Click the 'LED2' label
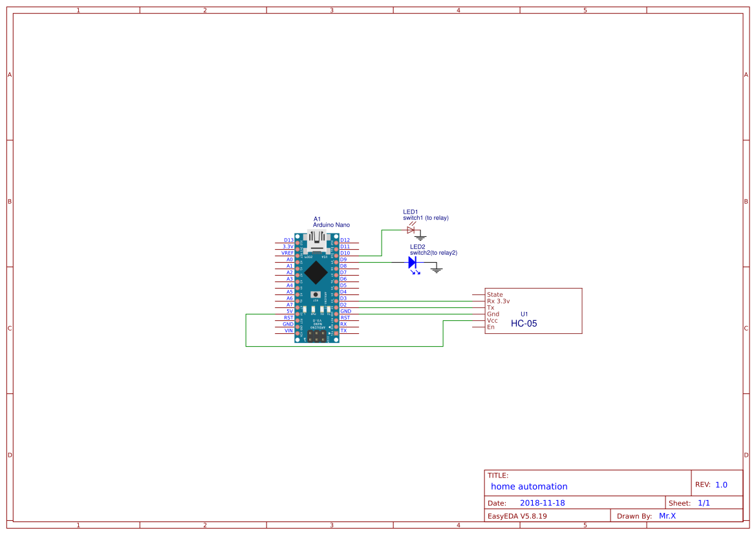 [x=418, y=246]
